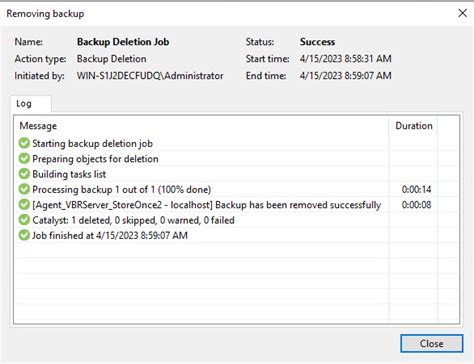Click the Backup Deletion Job name text
The width and height of the screenshot is (474, 364).
(123, 42)
